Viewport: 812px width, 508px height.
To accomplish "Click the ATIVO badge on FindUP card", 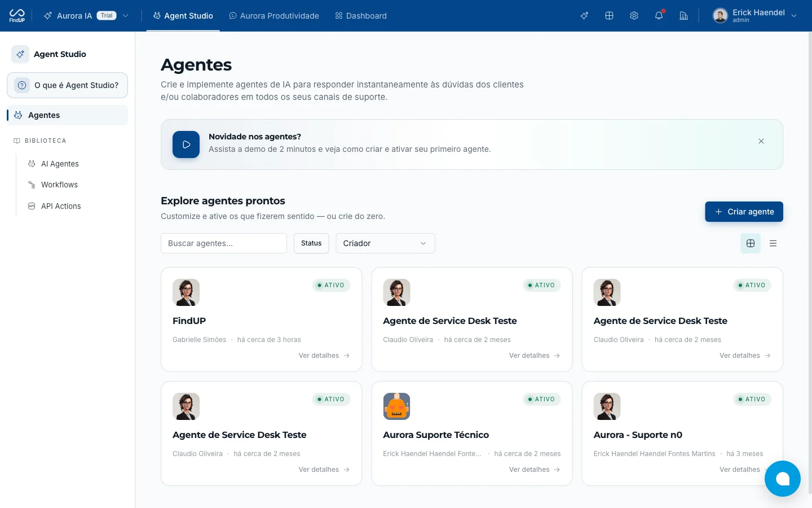I will click(331, 285).
